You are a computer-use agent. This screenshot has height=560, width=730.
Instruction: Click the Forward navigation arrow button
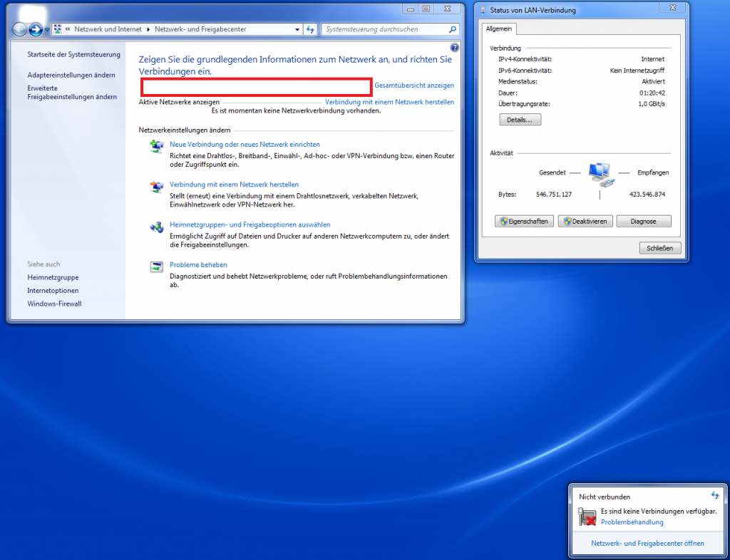[x=36, y=30]
